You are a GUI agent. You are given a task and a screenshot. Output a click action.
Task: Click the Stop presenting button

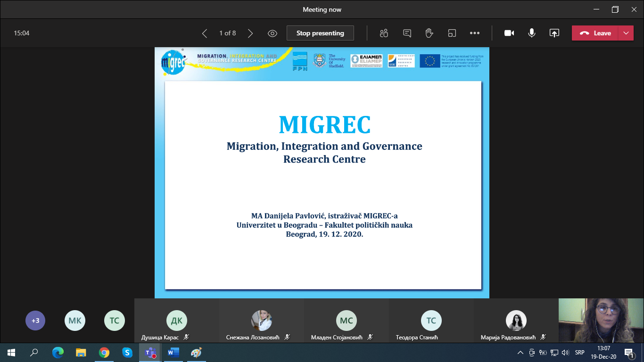pyautogui.click(x=320, y=33)
